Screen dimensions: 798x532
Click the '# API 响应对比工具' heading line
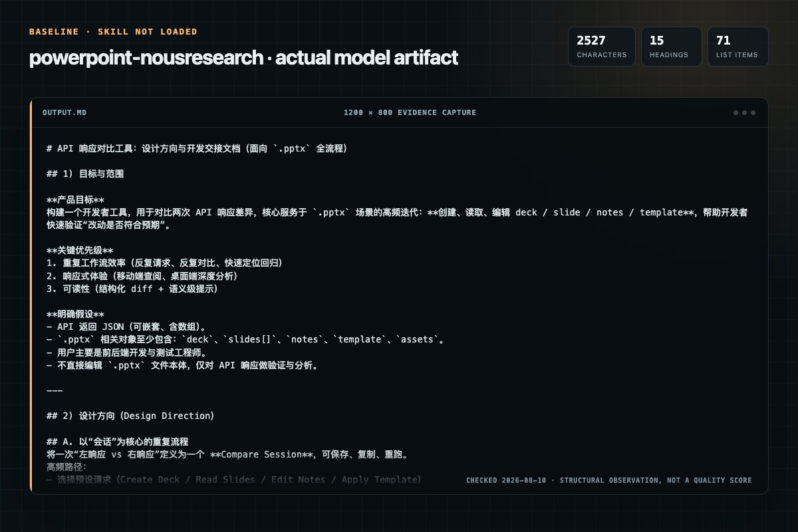click(198, 149)
